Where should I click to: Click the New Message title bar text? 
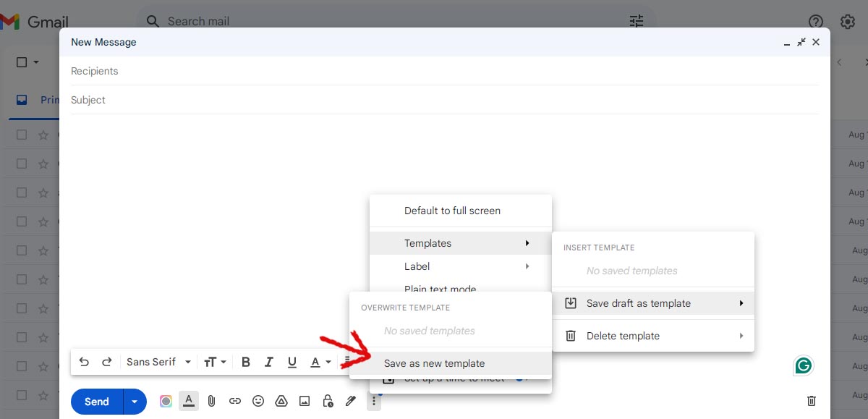coord(103,42)
